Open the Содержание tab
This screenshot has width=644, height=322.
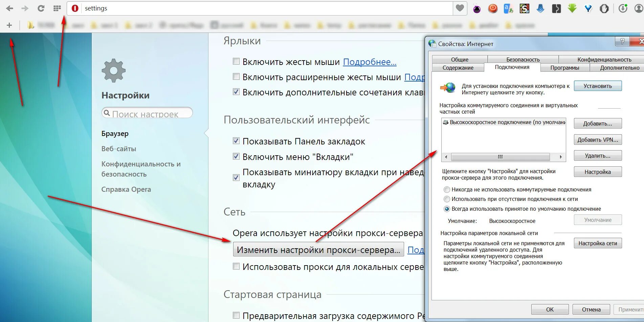coord(458,68)
